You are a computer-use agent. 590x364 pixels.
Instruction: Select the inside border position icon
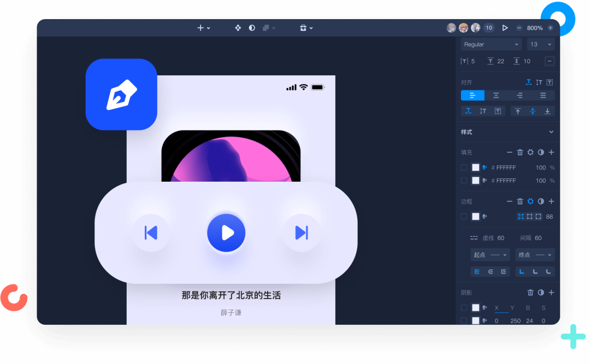(521, 217)
